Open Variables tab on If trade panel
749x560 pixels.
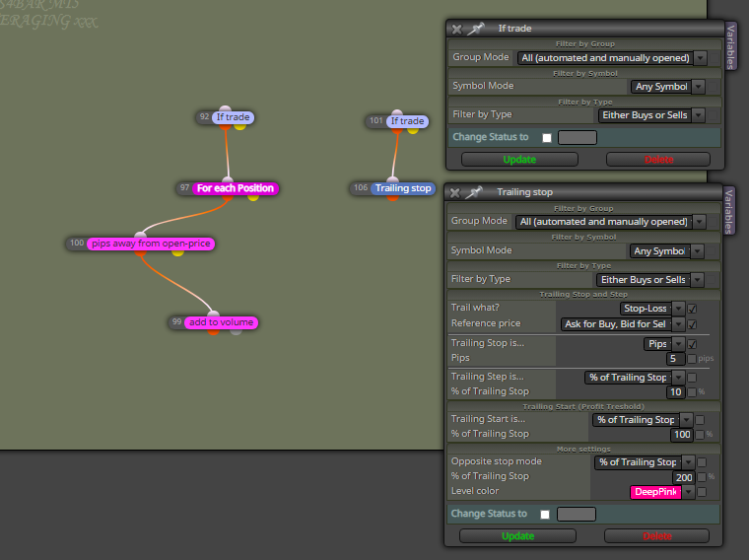pyautogui.click(x=731, y=46)
